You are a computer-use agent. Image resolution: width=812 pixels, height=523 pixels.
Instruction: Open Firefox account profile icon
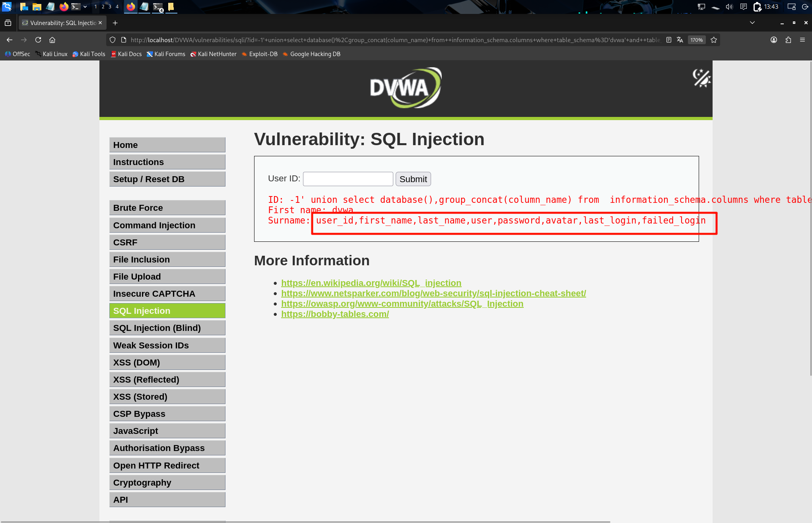tap(774, 40)
